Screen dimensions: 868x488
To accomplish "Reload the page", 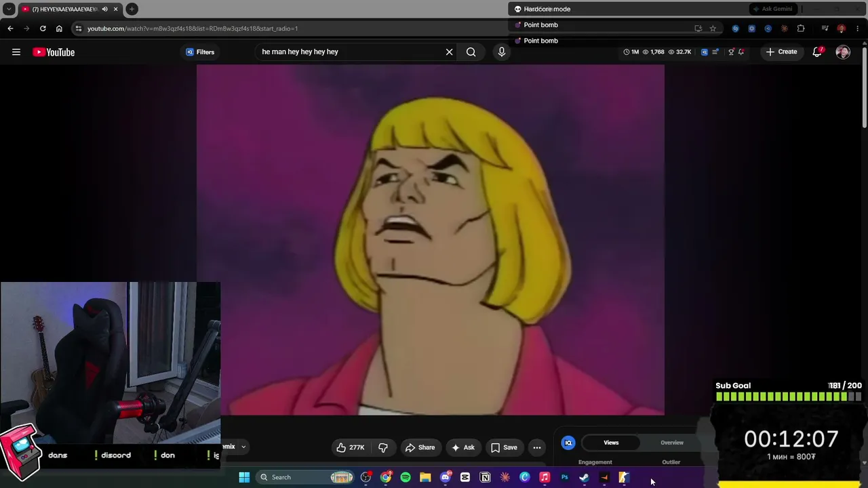I will pyautogui.click(x=43, y=28).
